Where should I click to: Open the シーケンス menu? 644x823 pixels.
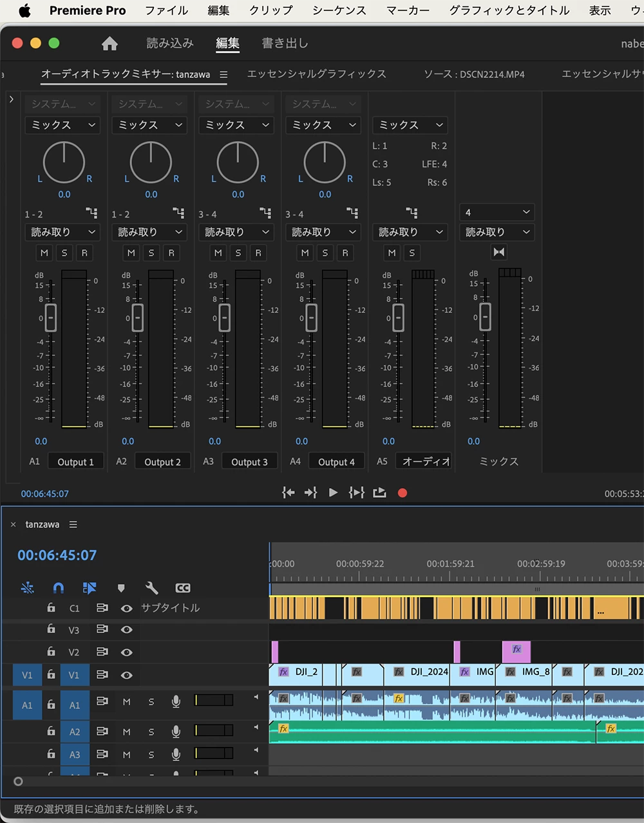tap(339, 10)
